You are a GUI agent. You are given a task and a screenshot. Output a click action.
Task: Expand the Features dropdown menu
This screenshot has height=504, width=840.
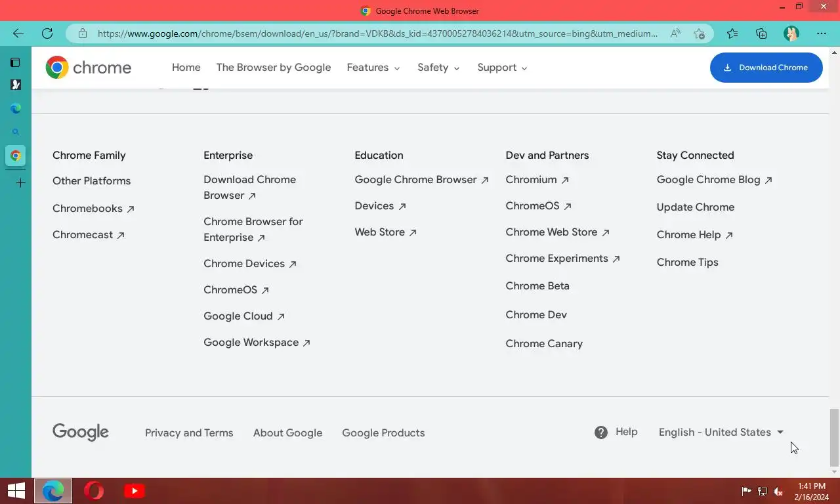click(x=373, y=68)
